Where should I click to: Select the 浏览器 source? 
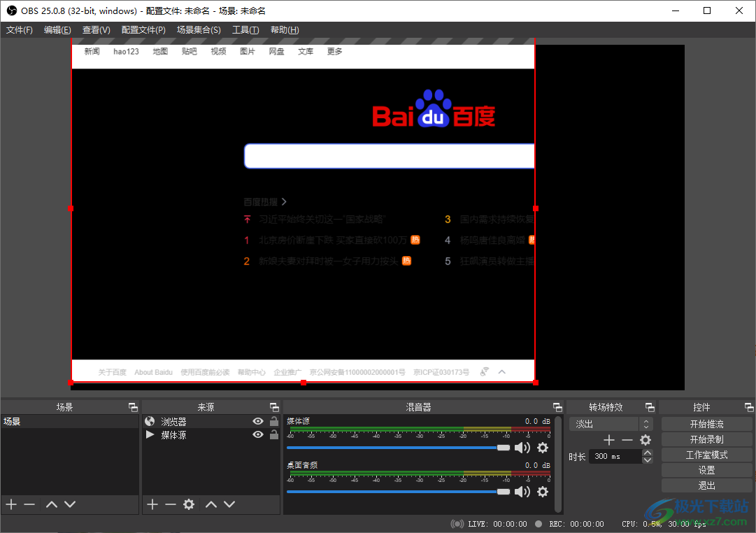pos(173,422)
